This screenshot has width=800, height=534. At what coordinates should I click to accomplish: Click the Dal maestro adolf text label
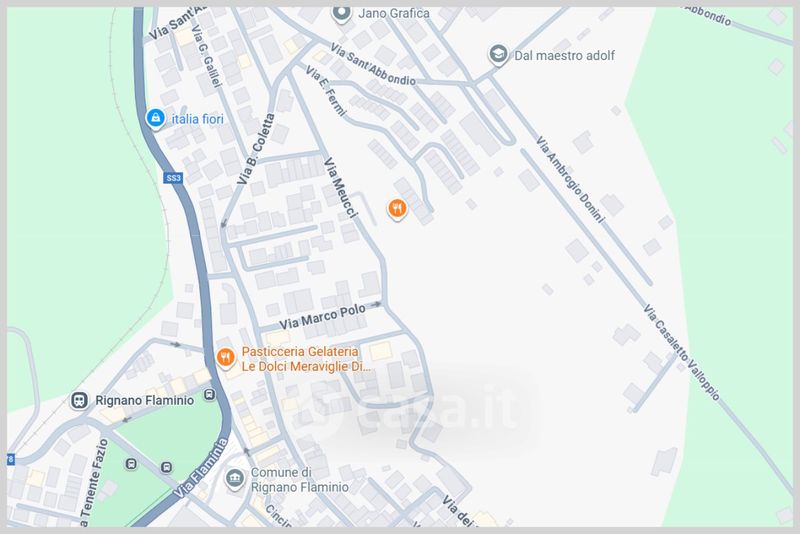(564, 56)
